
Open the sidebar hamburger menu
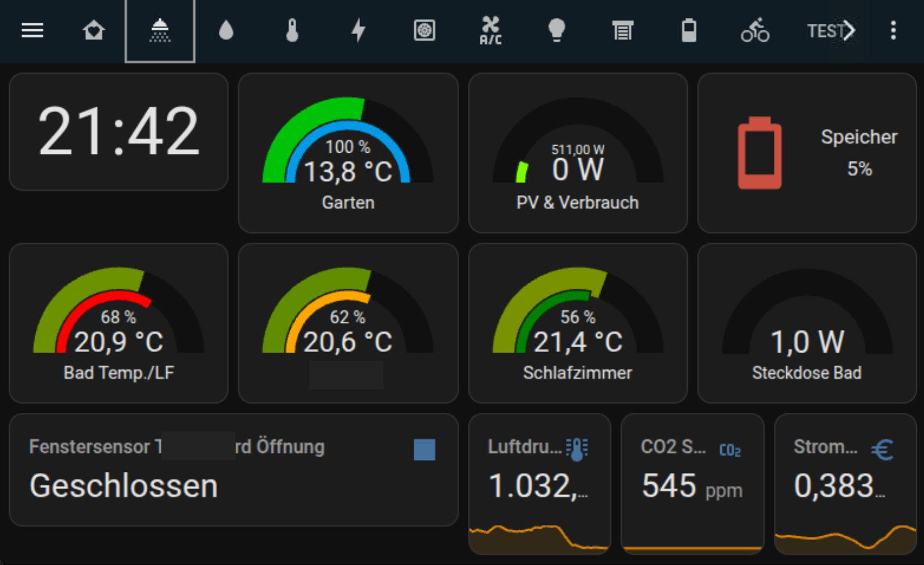(x=32, y=30)
